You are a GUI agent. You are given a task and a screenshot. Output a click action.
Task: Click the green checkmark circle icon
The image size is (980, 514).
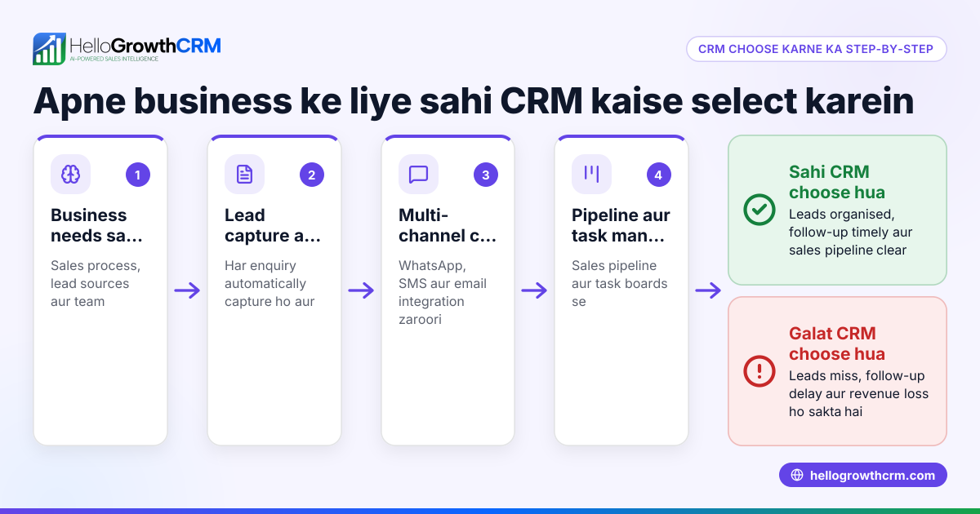pos(759,210)
